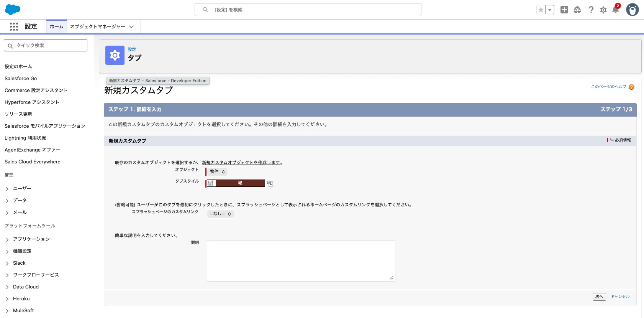Expand the メール tree node
The image size is (644, 318).
point(7,213)
